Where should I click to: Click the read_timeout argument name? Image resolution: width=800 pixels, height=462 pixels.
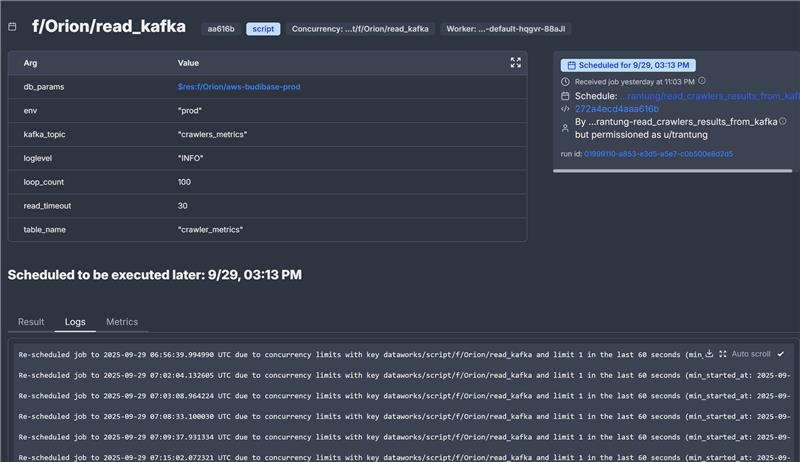(47, 206)
